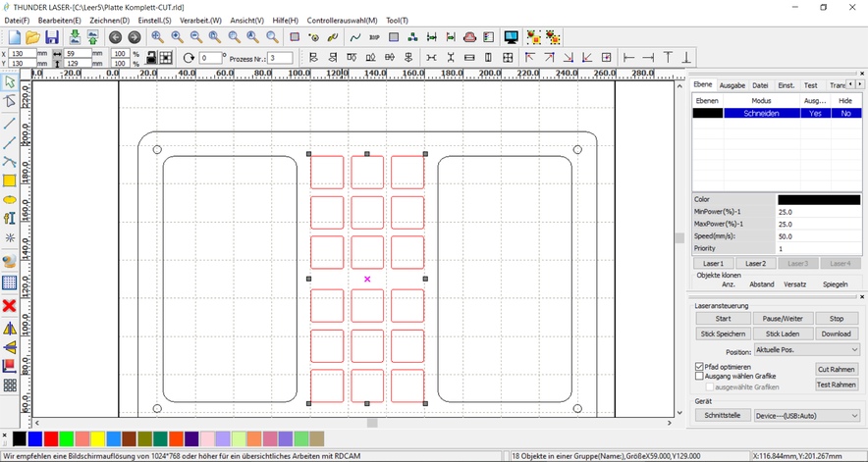Click the red X delete tool
This screenshot has width=868, height=462.
[10, 306]
